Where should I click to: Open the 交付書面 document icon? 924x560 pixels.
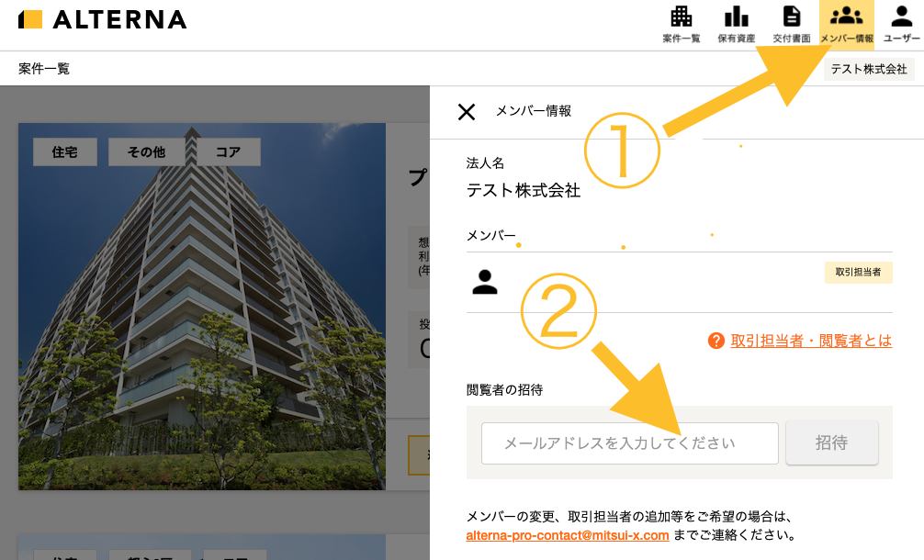point(792,24)
